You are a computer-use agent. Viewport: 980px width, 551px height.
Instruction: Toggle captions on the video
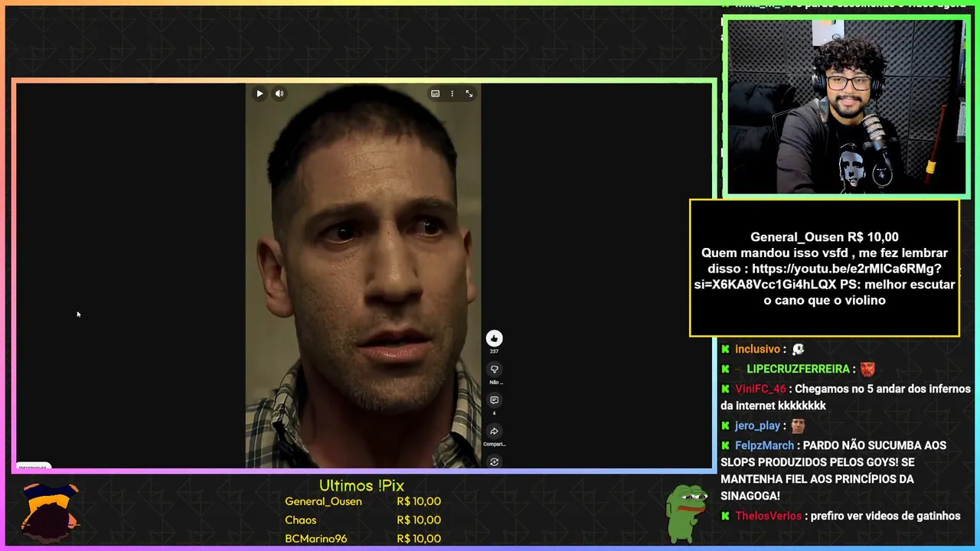[435, 93]
